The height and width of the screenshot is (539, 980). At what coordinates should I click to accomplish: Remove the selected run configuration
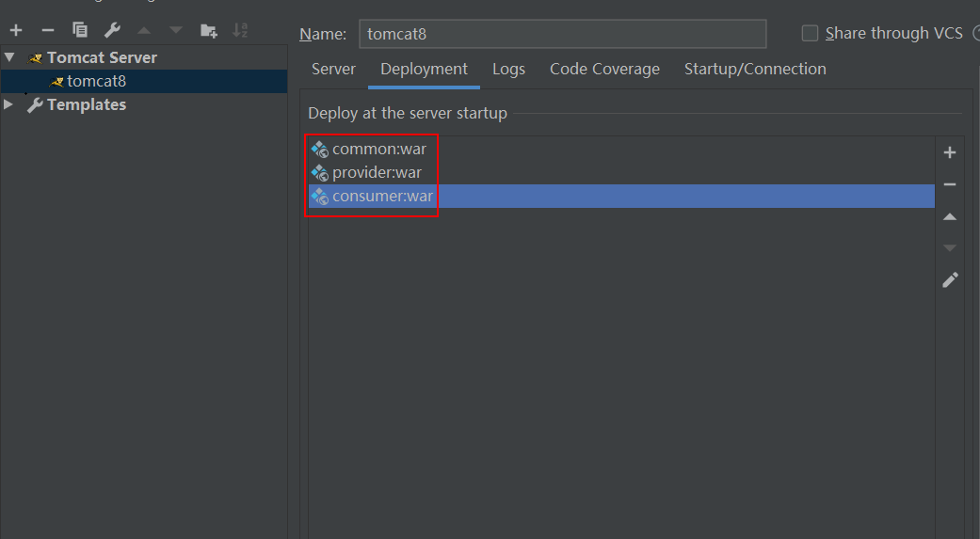coord(48,30)
